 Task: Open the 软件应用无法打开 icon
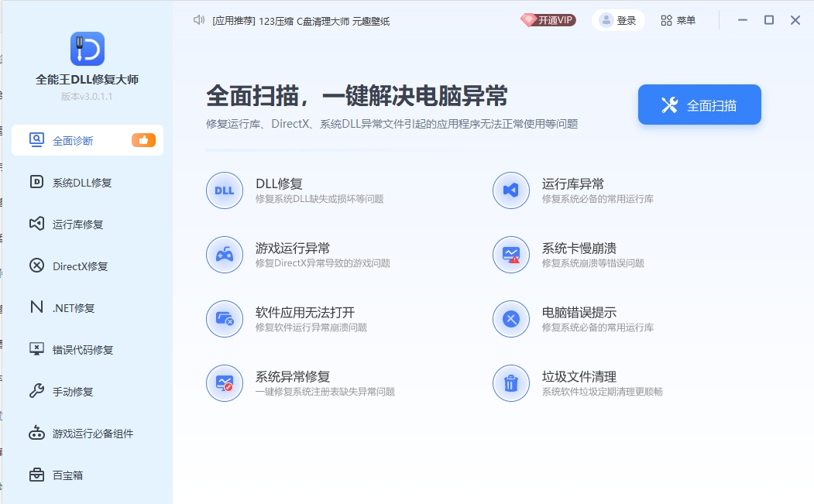225,318
